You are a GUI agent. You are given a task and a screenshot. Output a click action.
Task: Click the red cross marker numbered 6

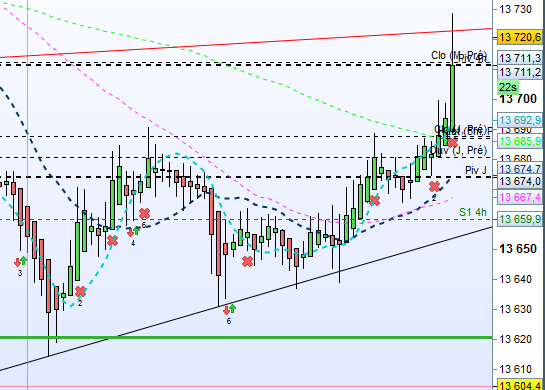[145, 213]
